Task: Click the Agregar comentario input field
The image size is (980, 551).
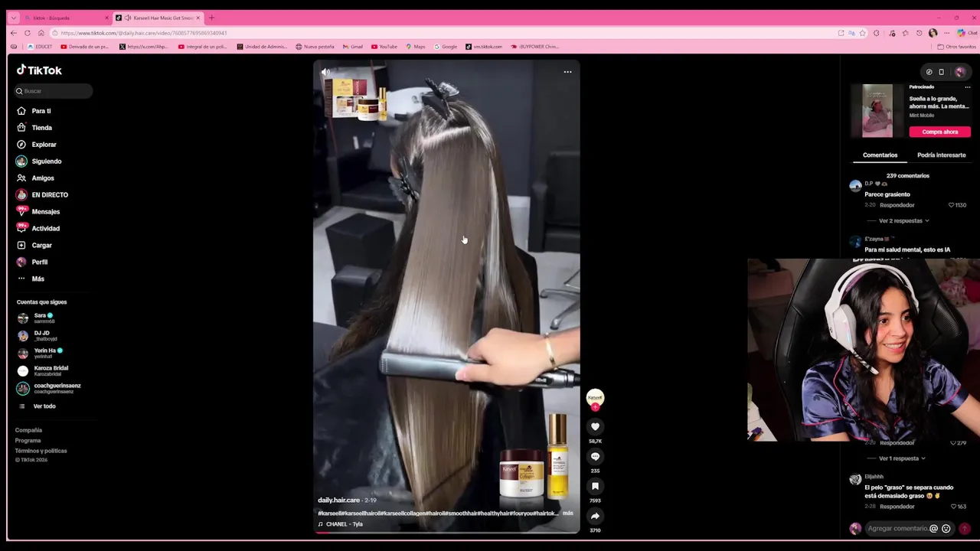Action: pyautogui.click(x=897, y=529)
